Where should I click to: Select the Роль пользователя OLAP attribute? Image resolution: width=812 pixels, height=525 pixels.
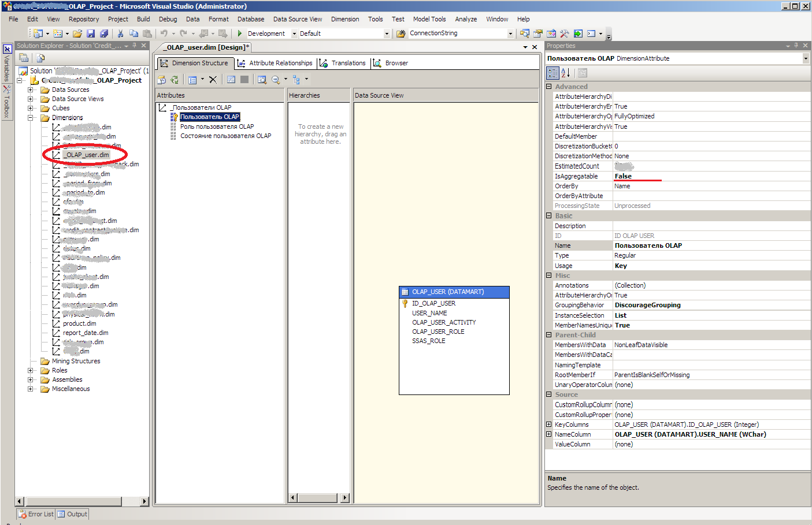coord(217,126)
